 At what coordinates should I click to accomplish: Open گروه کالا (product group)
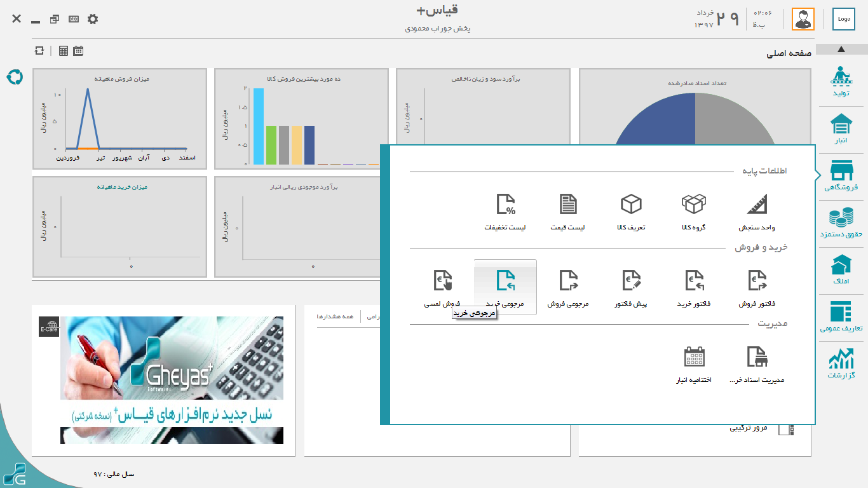pos(694,212)
